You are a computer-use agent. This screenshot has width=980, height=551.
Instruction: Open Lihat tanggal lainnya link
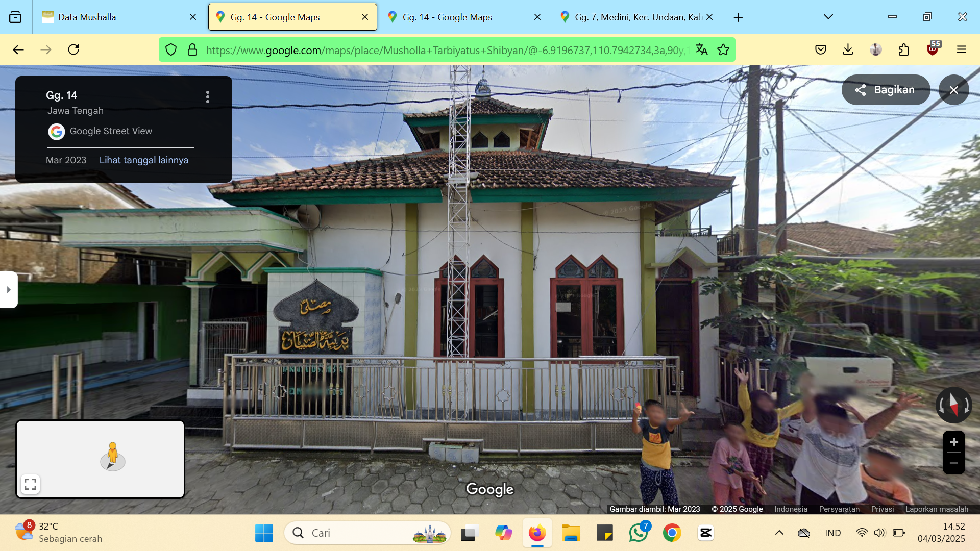pyautogui.click(x=143, y=160)
